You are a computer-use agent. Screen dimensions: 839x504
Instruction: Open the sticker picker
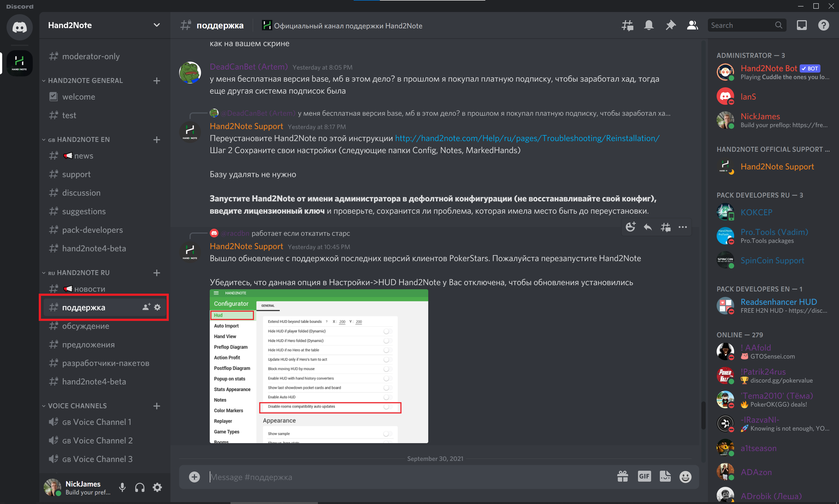[x=665, y=477]
